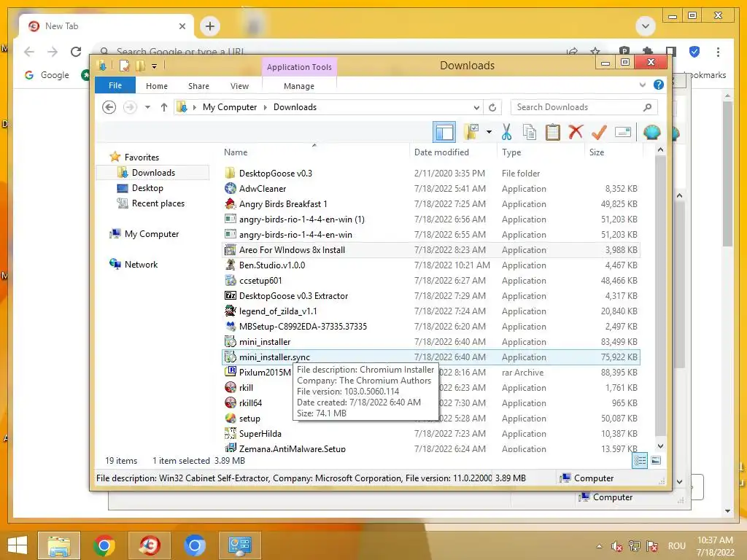
Task: Select the AdwCleaner application file
Action: pyautogui.click(x=431, y=189)
